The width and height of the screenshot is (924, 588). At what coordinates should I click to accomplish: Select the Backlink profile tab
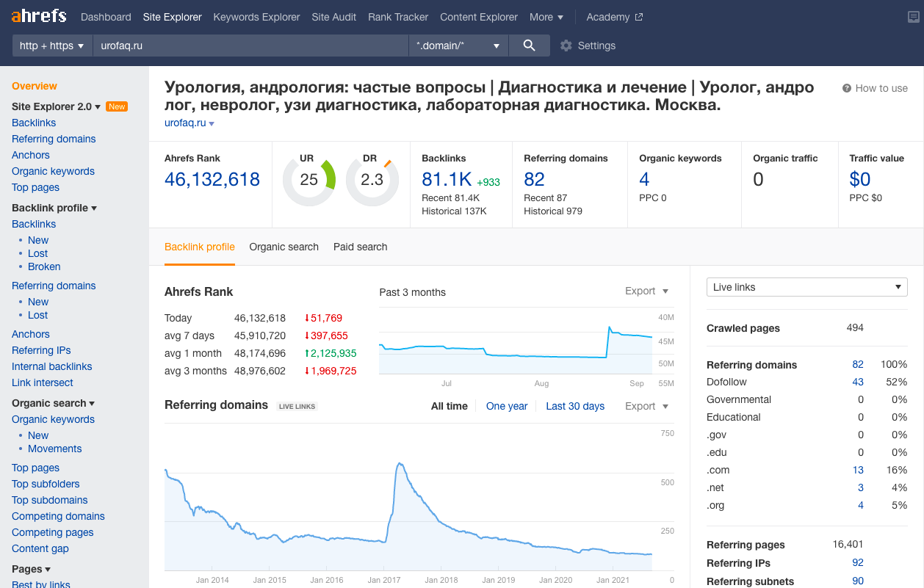tap(200, 247)
